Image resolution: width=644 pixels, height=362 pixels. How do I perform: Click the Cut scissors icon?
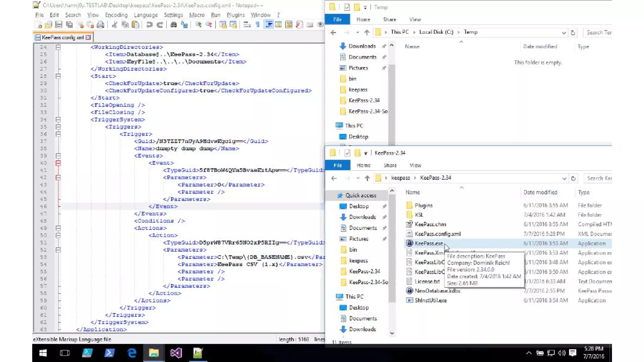(x=114, y=25)
